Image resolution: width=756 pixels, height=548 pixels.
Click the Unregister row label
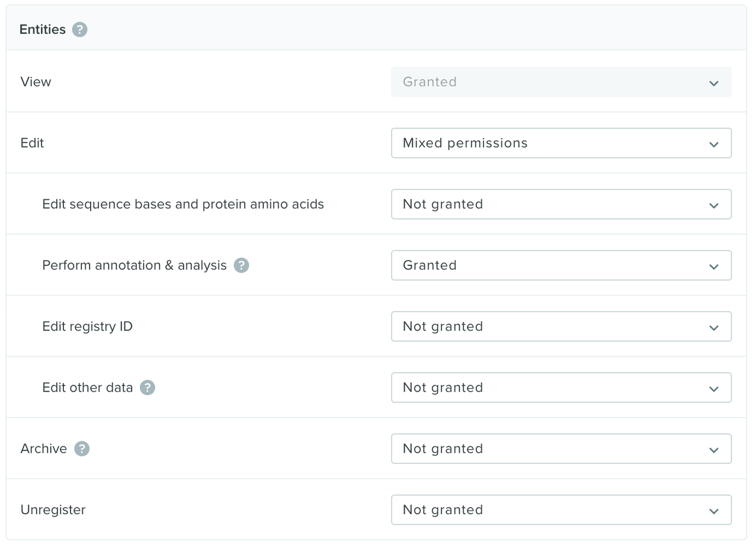pyautogui.click(x=53, y=510)
